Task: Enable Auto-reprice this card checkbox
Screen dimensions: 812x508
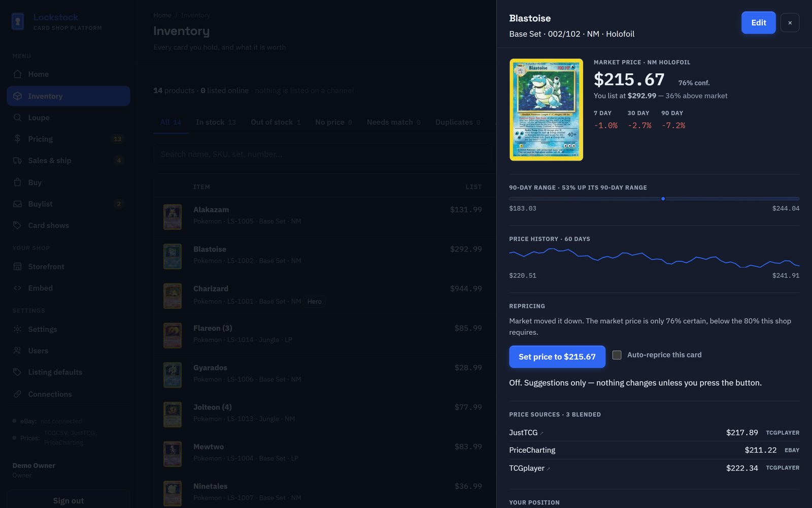Action: coord(617,355)
